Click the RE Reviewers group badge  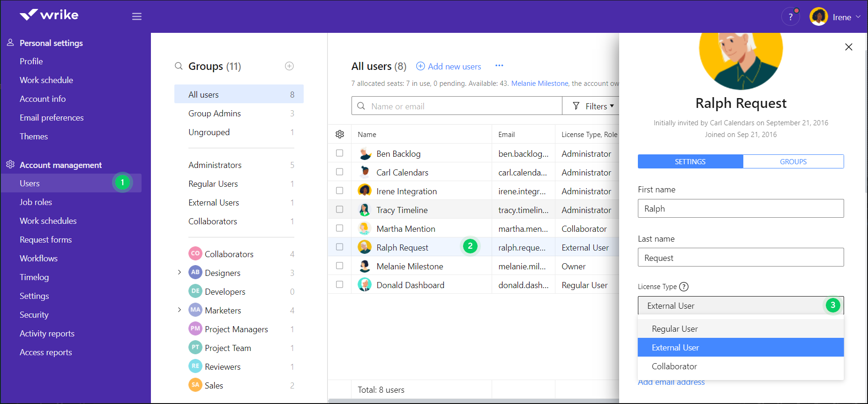(x=195, y=366)
